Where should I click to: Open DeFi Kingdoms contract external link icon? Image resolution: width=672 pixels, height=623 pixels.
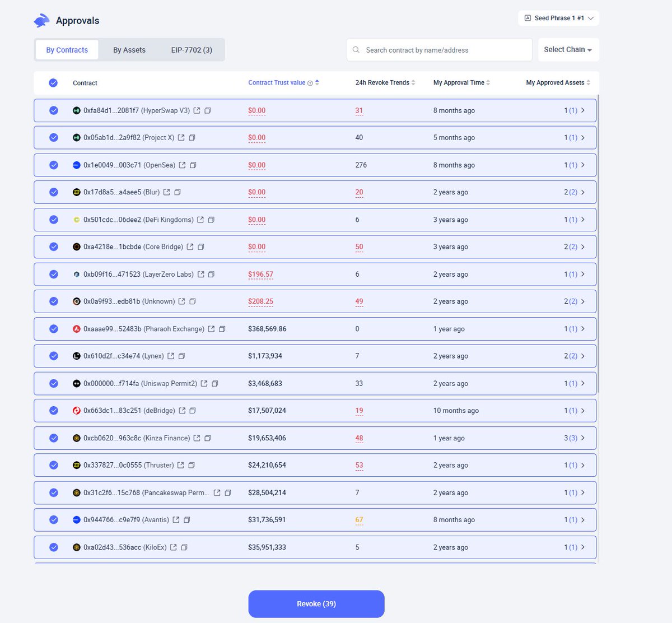pyautogui.click(x=200, y=220)
